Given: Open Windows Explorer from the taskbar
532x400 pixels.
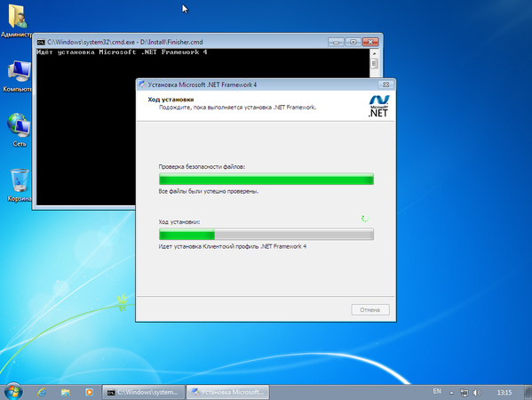Looking at the screenshot, I should point(65,392).
